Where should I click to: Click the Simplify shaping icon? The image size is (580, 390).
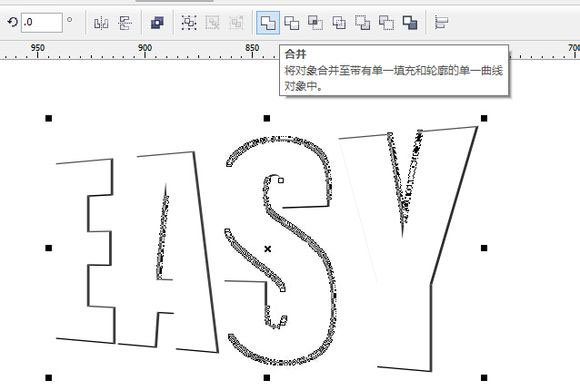[x=339, y=23]
